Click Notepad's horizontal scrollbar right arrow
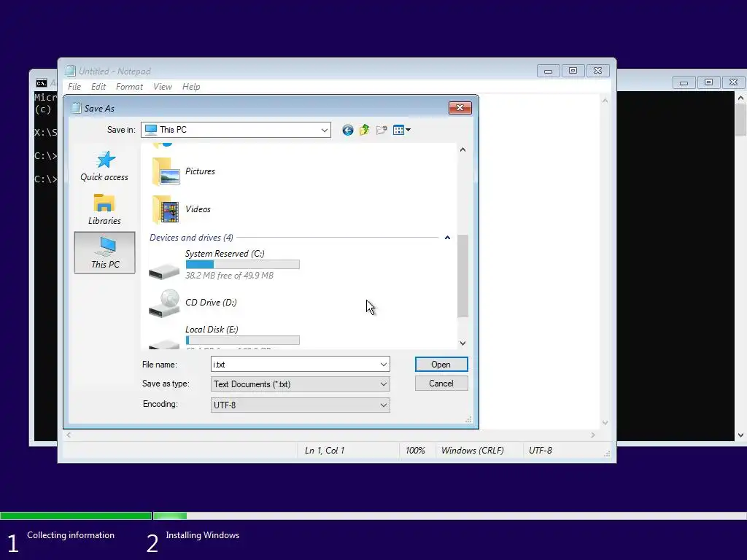The height and width of the screenshot is (560, 747). 593,435
